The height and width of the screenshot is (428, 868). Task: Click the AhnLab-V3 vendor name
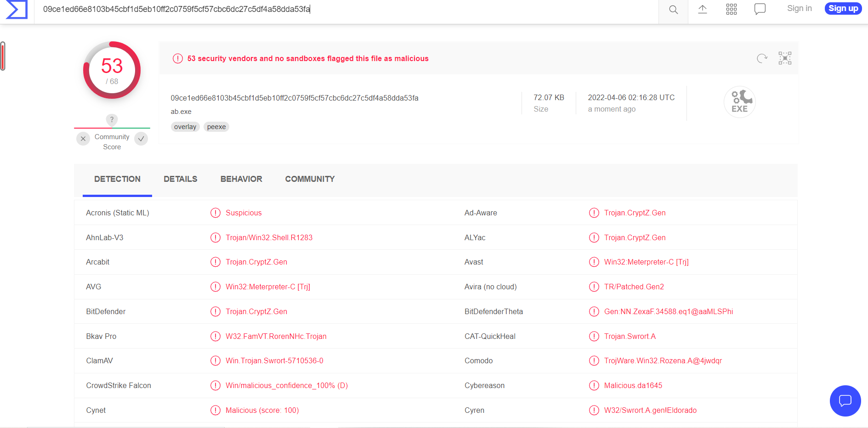[x=105, y=238]
